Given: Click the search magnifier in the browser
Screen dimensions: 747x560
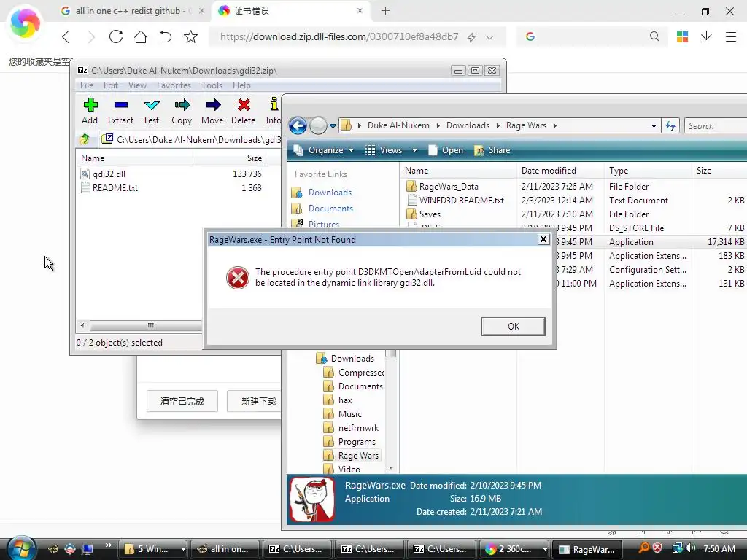Looking at the screenshot, I should 654,36.
